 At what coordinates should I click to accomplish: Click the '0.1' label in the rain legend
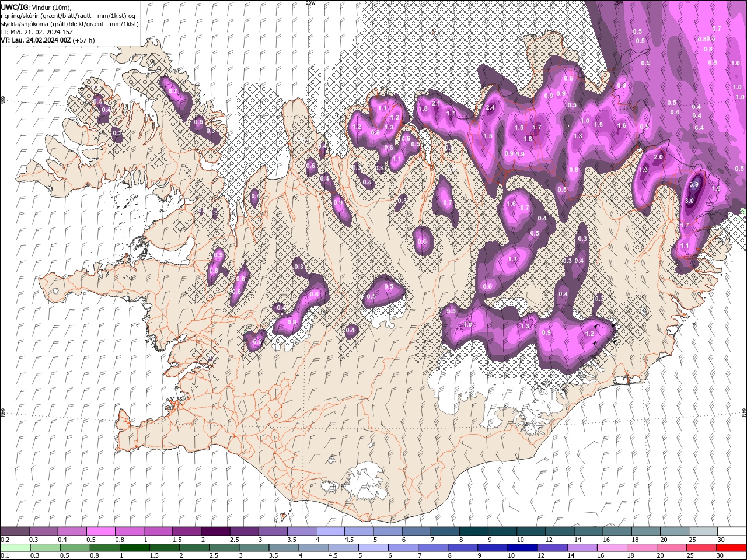[5, 556]
